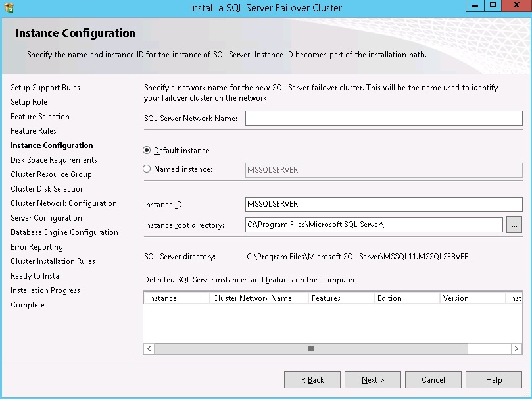Sort by the Features column header
532x399 pixels.
(x=341, y=298)
